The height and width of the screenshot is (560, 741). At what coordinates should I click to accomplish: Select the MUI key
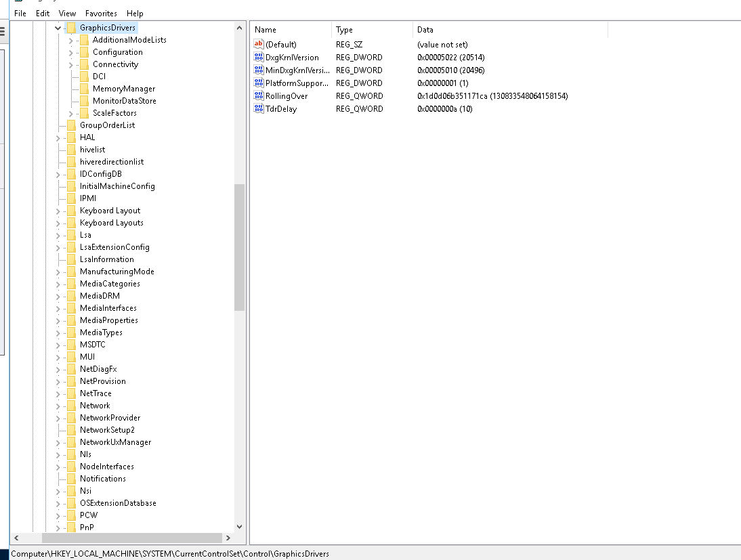tap(87, 357)
